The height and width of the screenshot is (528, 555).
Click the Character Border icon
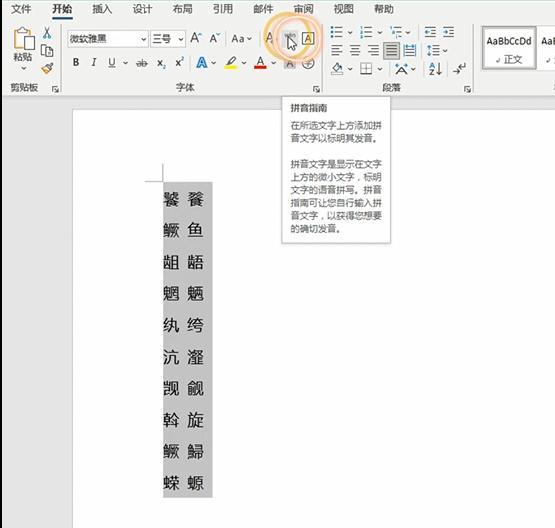[x=308, y=38]
